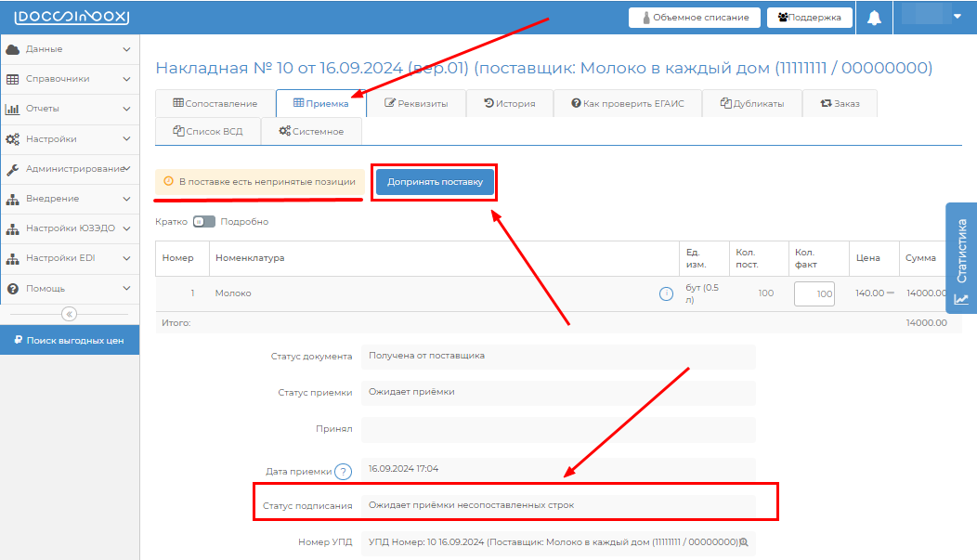
Task: Switch to the Сопоставление tab
Action: (x=215, y=103)
